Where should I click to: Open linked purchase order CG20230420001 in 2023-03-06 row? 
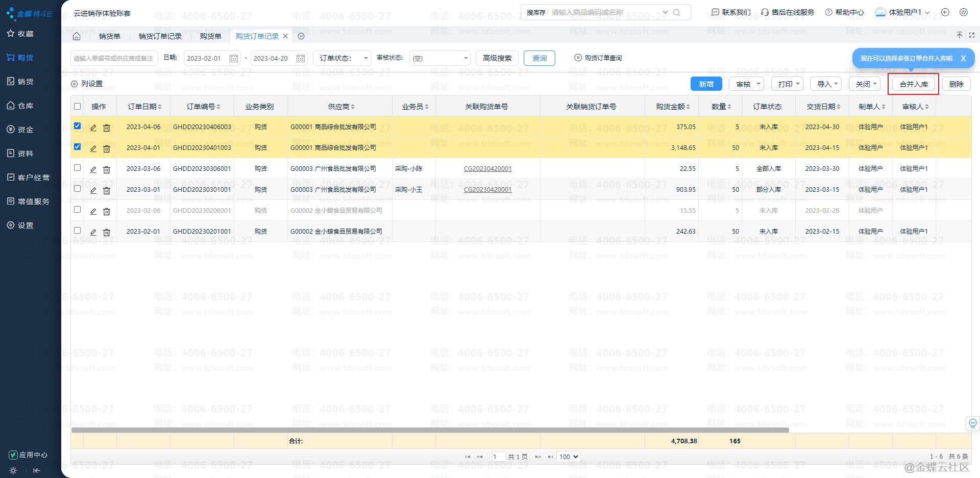coord(487,169)
